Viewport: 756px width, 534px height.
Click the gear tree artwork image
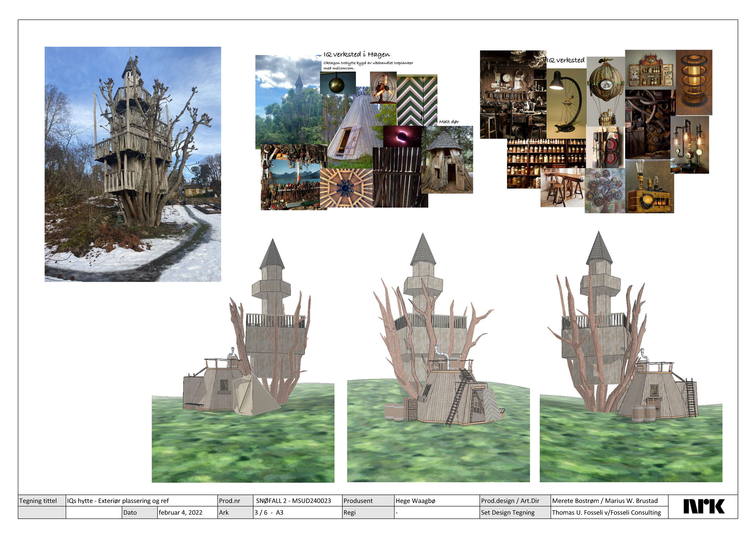click(605, 191)
